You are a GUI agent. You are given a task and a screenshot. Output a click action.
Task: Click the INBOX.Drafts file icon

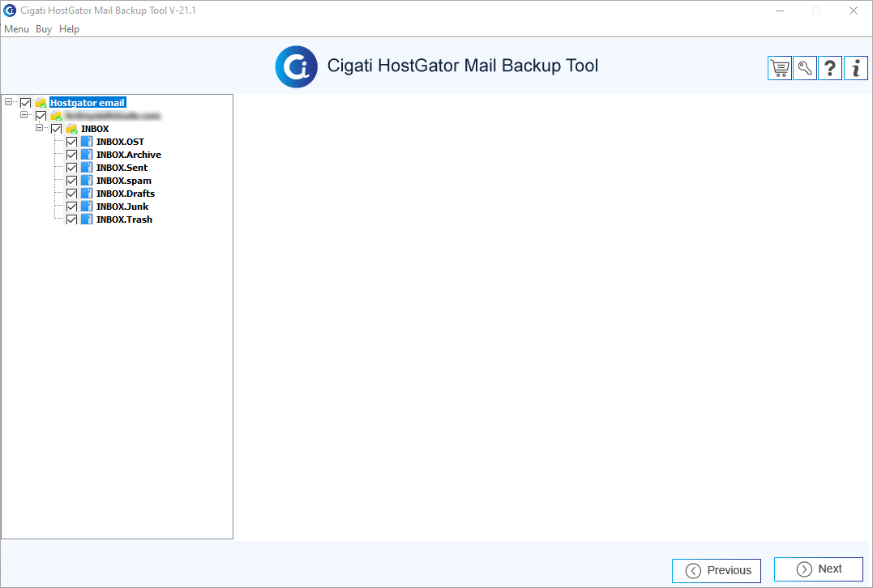coord(86,193)
